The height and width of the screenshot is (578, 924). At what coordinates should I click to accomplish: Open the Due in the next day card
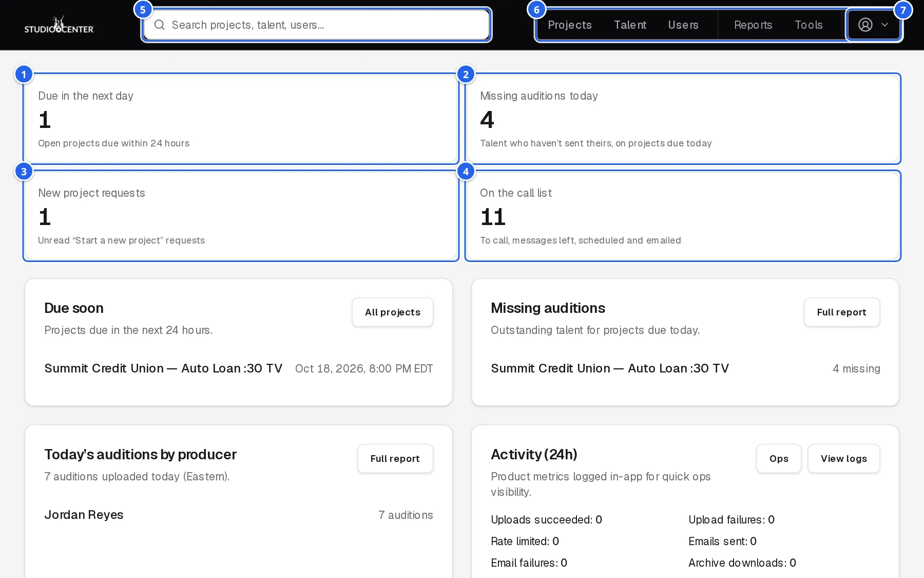pyautogui.click(x=241, y=119)
